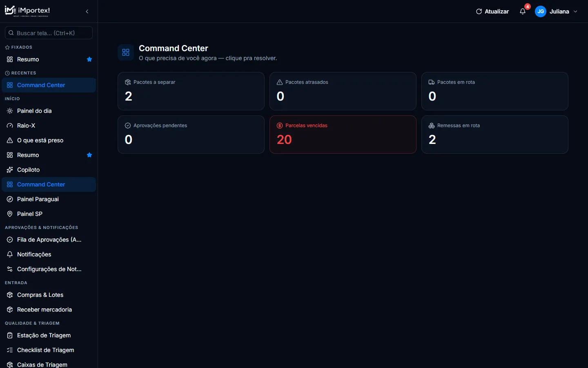
Task: Click the Remessas em rota boxes icon
Action: click(x=432, y=126)
